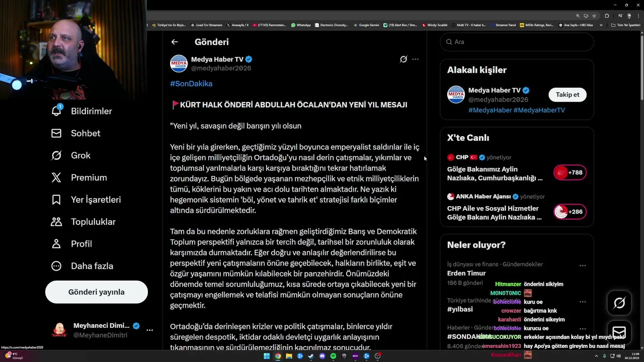
Task: Open Sohbet messages from sidebar
Action: click(76, 133)
